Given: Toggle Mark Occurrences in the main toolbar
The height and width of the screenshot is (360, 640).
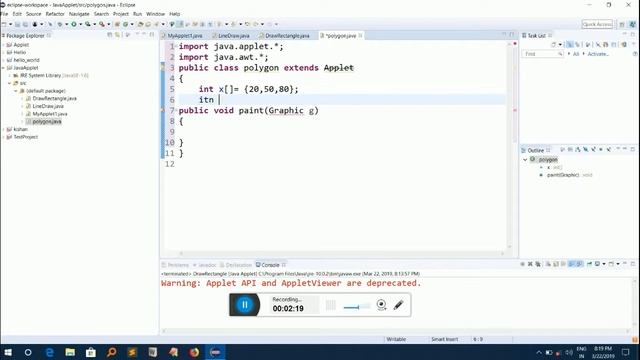Looking at the screenshot, I should coord(180,24).
